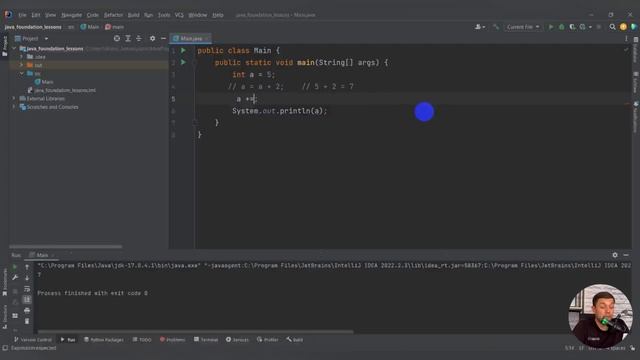Toggle Soft-Wrap in console

click(27, 289)
